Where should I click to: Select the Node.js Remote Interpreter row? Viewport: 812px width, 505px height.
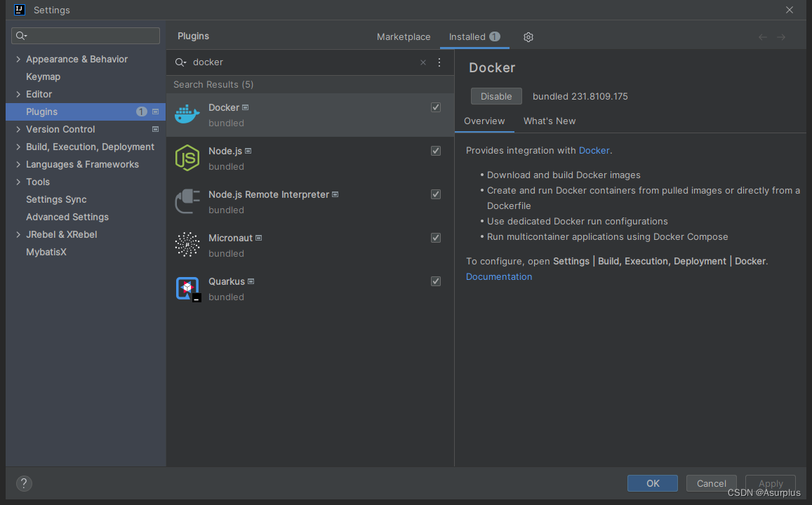[x=310, y=202]
